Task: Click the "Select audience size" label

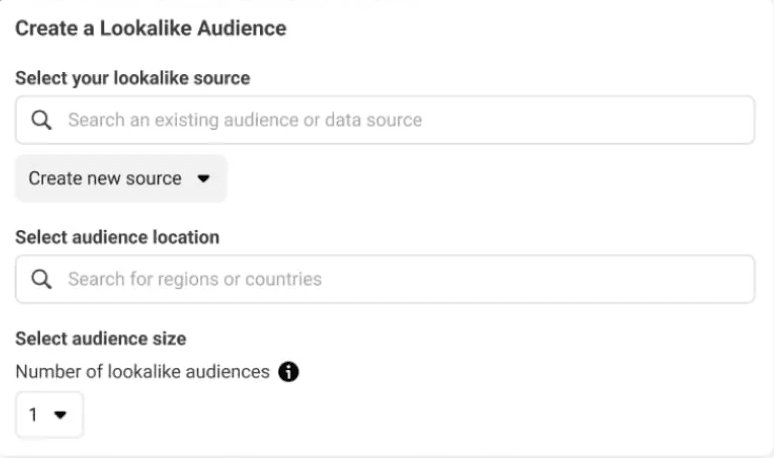Action: 101,339
